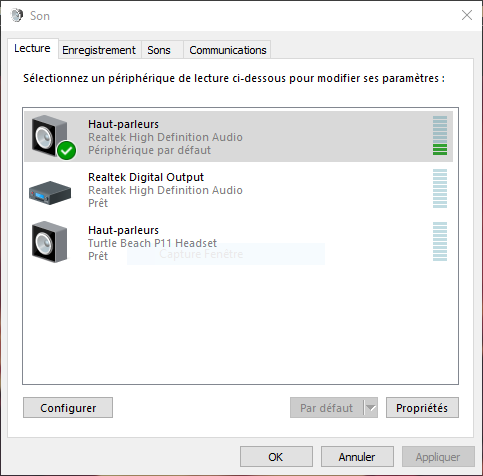Select the Lecture tab
The height and width of the screenshot is (476, 483).
32,49
